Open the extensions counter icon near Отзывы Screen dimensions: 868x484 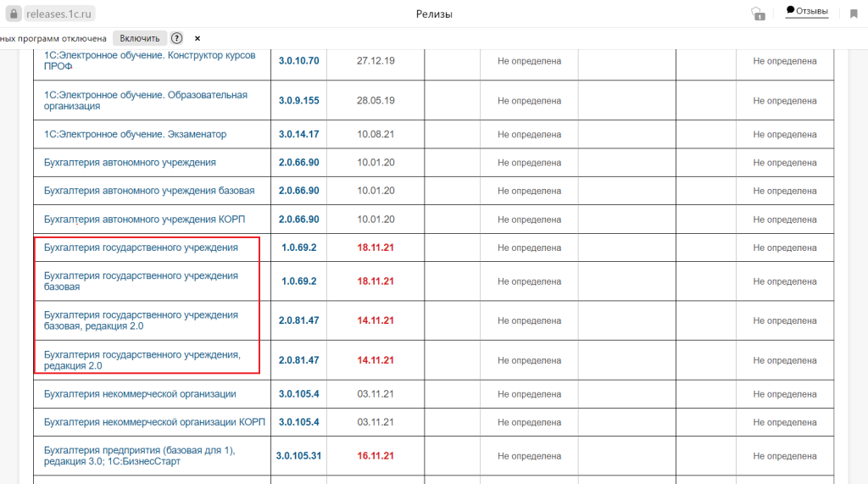click(x=757, y=14)
